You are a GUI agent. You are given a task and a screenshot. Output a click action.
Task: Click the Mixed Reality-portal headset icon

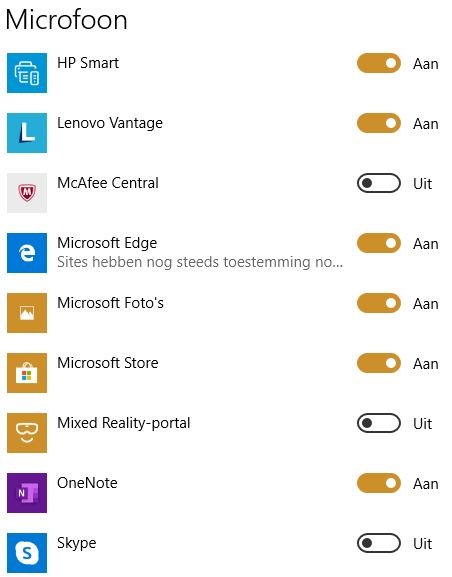pyautogui.click(x=27, y=433)
